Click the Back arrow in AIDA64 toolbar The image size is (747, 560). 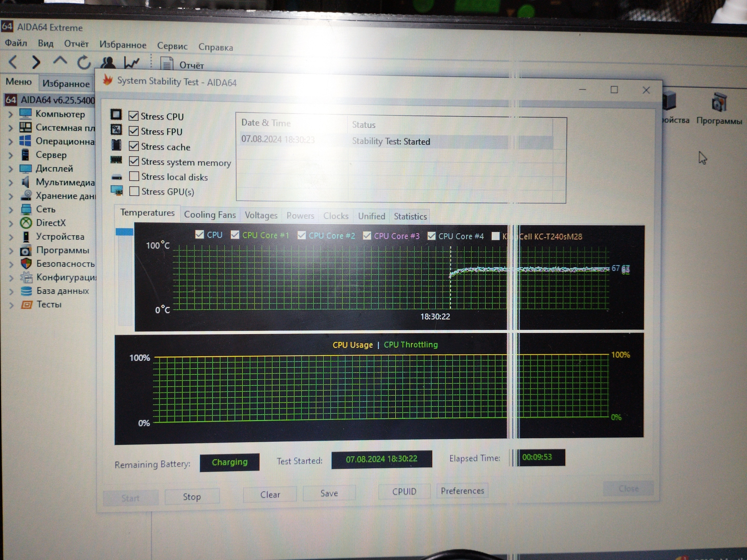coord(13,62)
